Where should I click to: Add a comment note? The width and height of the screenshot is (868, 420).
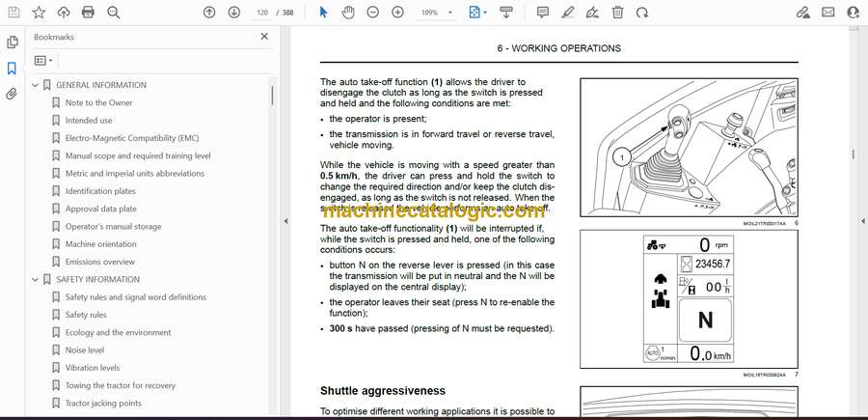[x=543, y=13]
